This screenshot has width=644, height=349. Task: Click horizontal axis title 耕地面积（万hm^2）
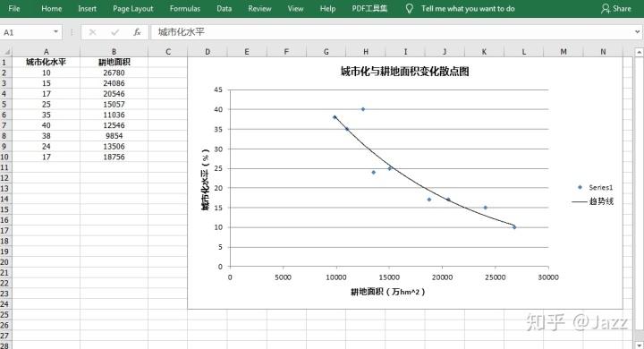(x=387, y=292)
